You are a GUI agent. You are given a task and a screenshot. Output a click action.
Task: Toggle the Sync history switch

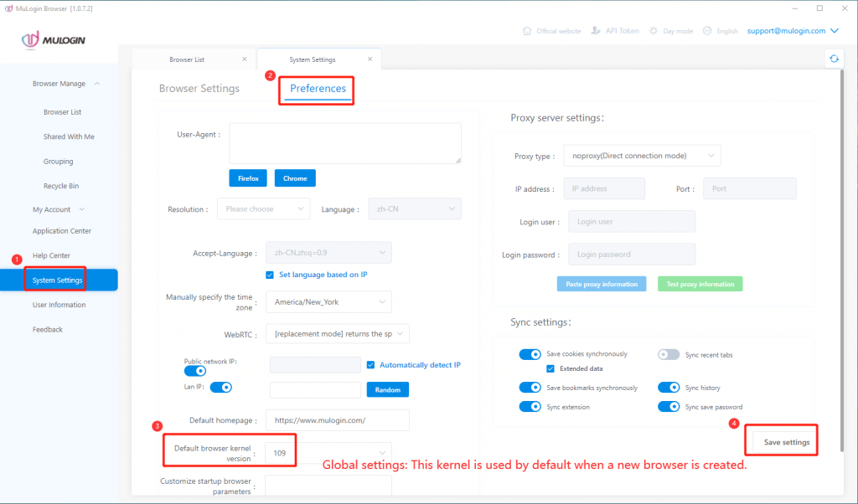click(x=668, y=388)
